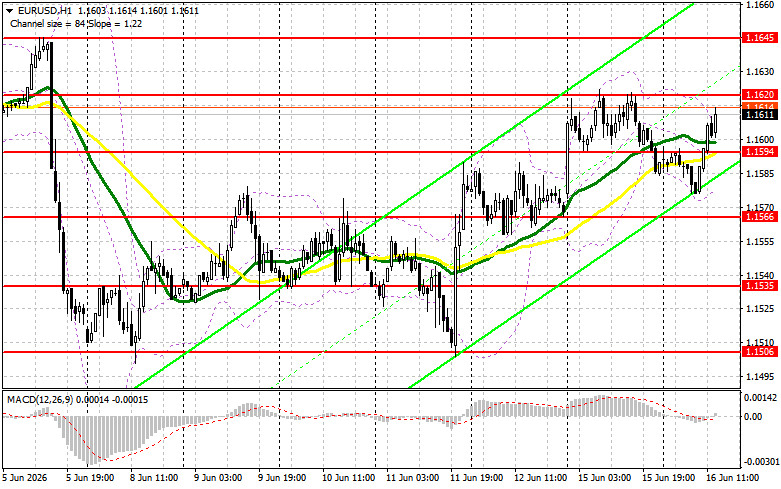Select the black 1.1611 current price label
Screen dimensions: 781x489
pos(760,115)
